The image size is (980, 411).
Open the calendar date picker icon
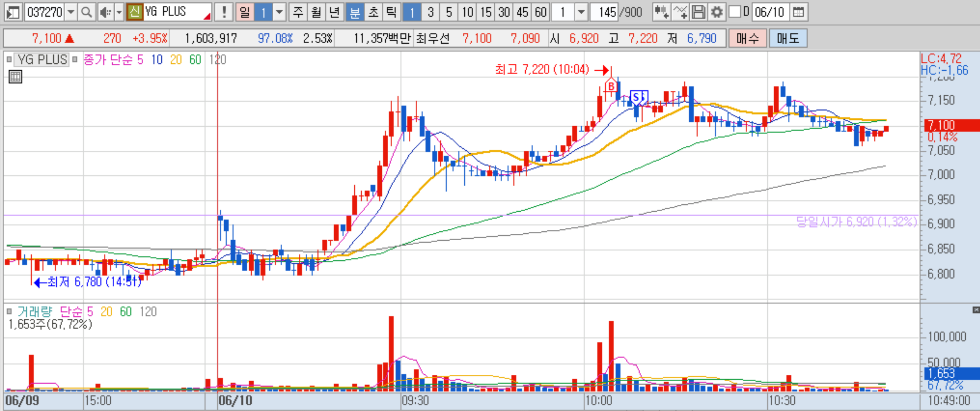pyautogui.click(x=798, y=12)
